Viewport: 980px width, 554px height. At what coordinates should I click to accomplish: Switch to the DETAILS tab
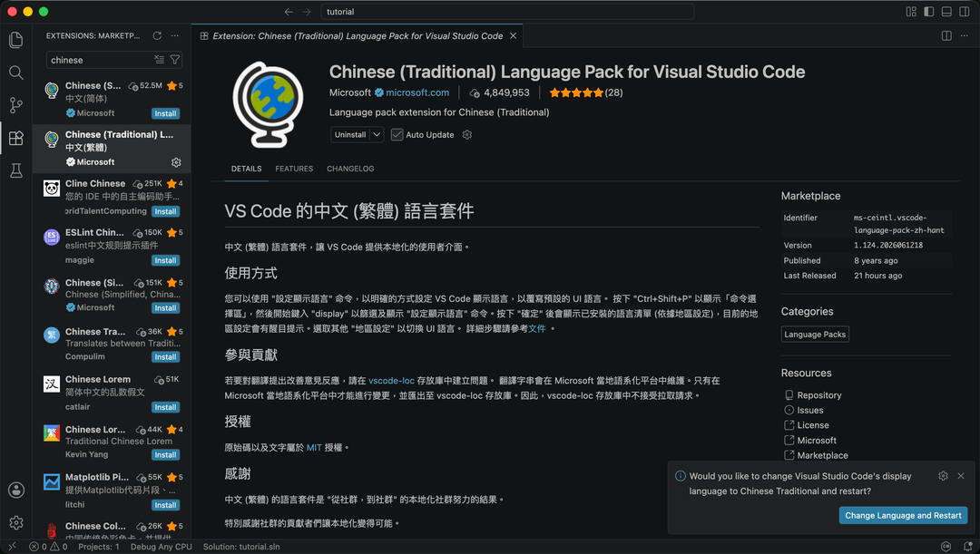pyautogui.click(x=246, y=169)
